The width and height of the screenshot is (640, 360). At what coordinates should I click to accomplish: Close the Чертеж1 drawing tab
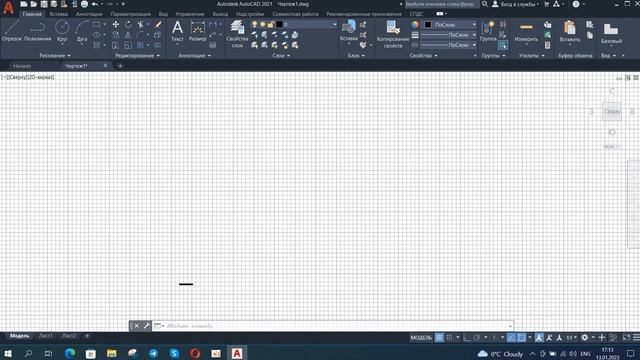point(105,66)
